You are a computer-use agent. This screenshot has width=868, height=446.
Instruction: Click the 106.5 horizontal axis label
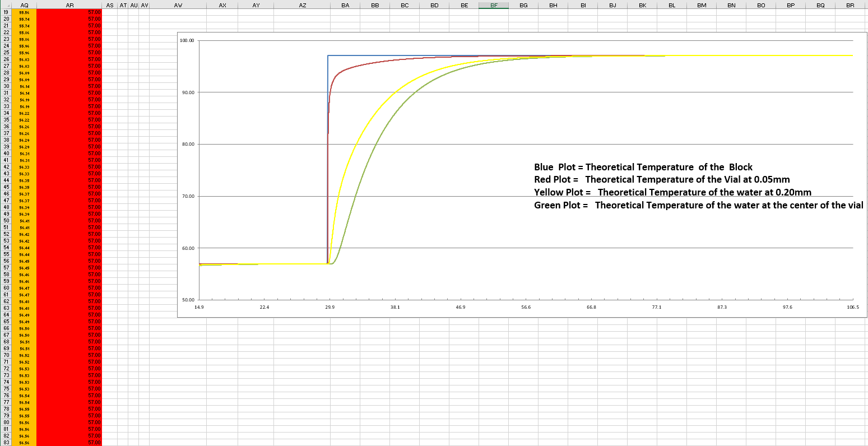[852, 308]
